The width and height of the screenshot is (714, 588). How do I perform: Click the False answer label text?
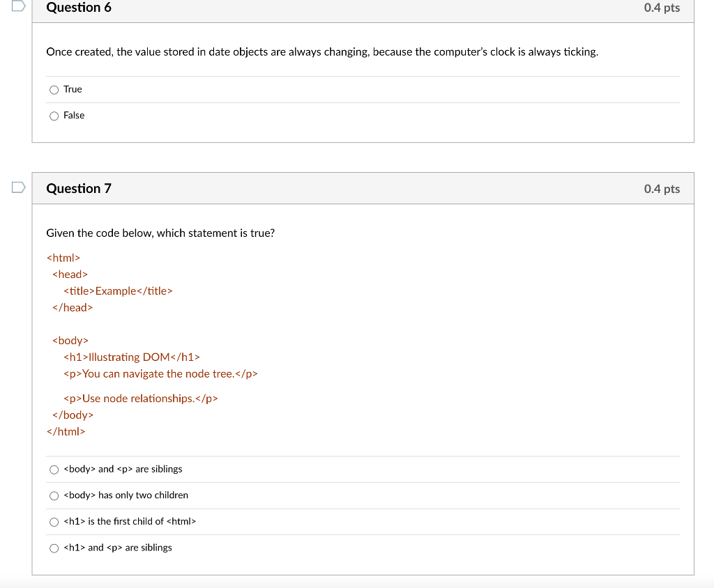click(75, 116)
